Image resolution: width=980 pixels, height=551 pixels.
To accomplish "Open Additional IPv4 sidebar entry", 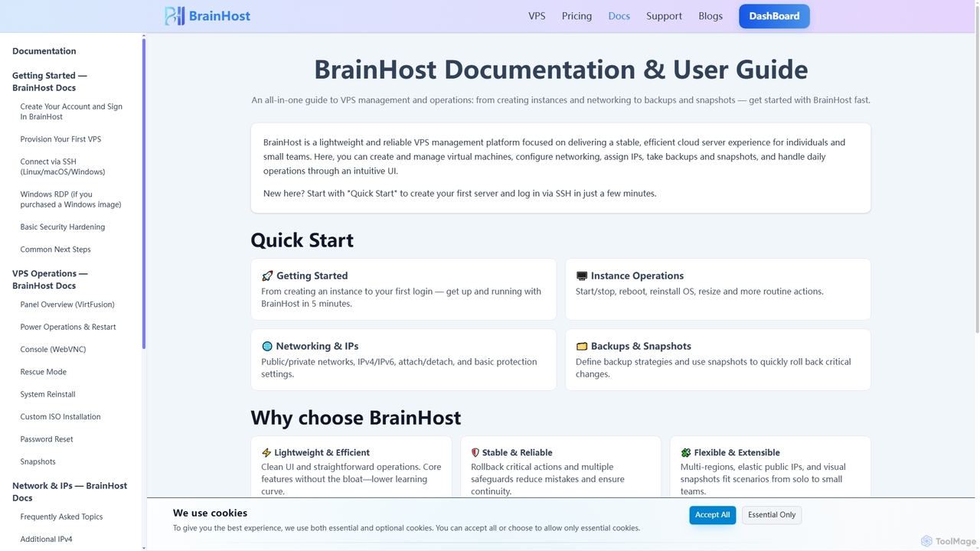I will pyautogui.click(x=46, y=540).
